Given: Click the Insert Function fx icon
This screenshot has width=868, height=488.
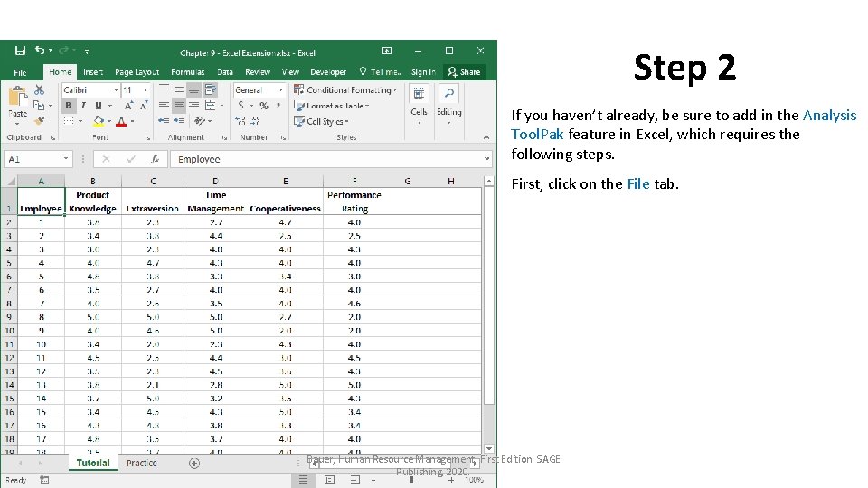Looking at the screenshot, I should pos(155,159).
